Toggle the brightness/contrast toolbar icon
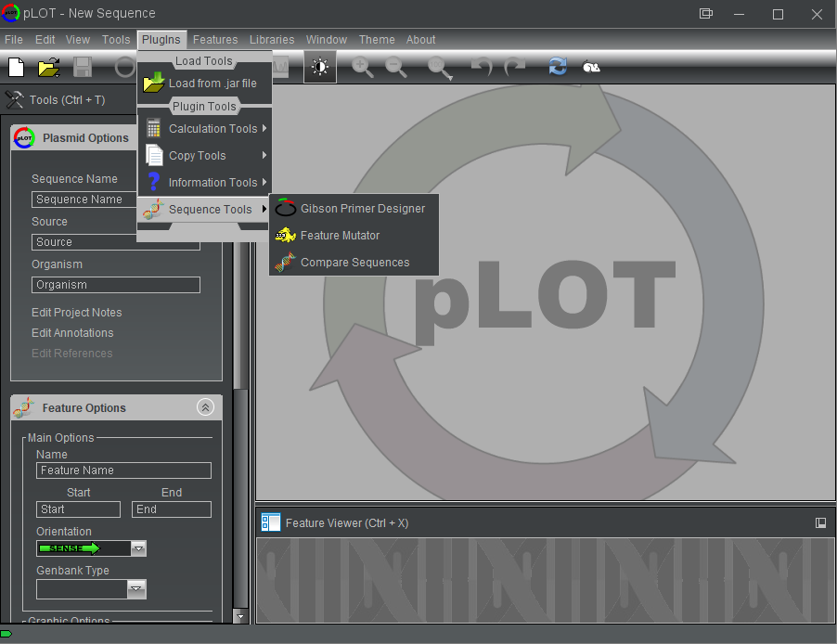Viewport: 837px width, 644px height. click(320, 67)
